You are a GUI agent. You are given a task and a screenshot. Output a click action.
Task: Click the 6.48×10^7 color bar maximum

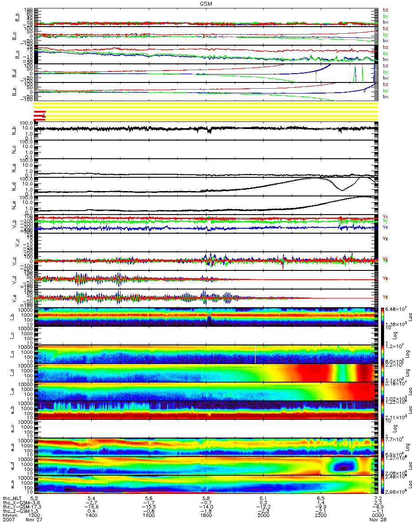pos(397,309)
